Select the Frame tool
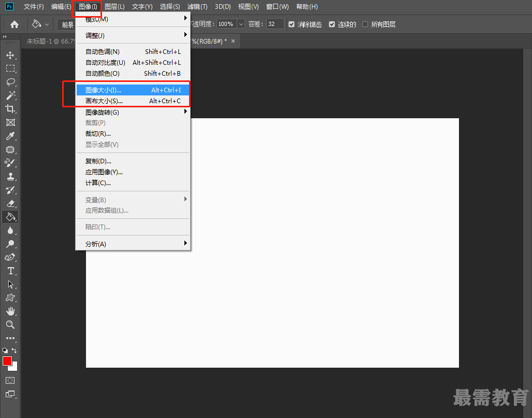The image size is (532, 418). pos(10,122)
